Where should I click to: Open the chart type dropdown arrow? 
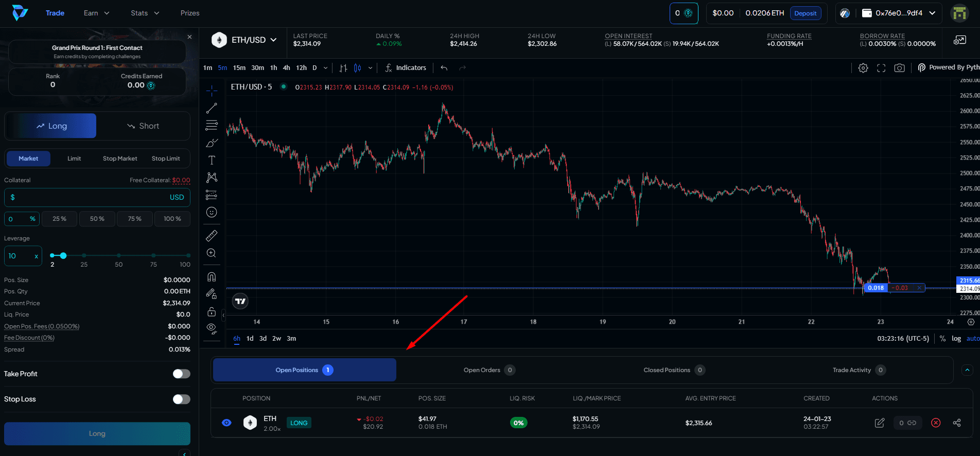pyautogui.click(x=370, y=68)
